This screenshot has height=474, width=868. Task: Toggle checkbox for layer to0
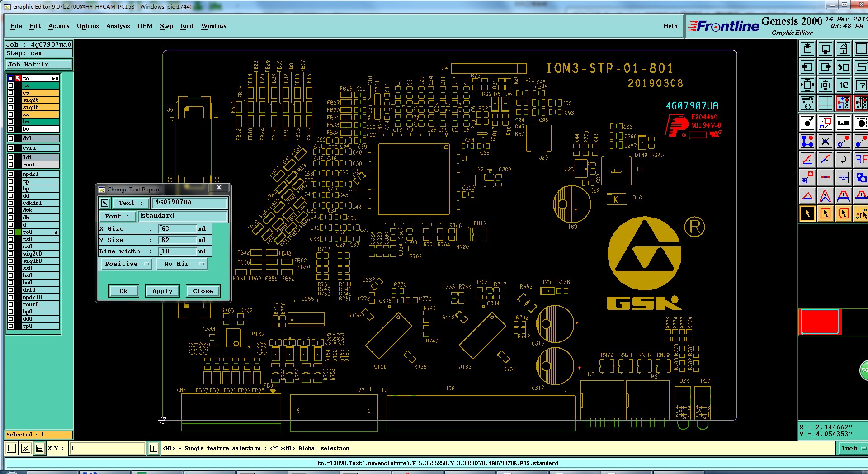(x=11, y=232)
